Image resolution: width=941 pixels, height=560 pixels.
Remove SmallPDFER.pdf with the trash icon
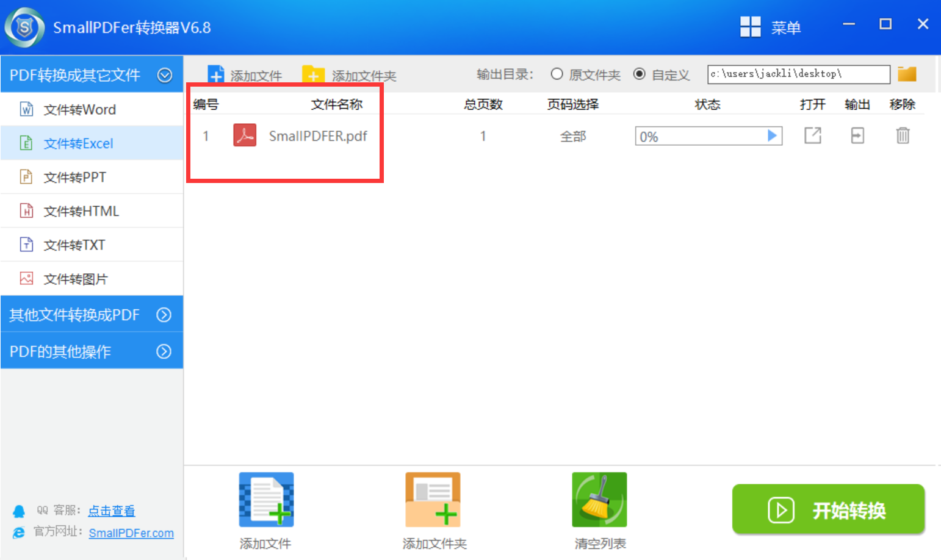(903, 135)
